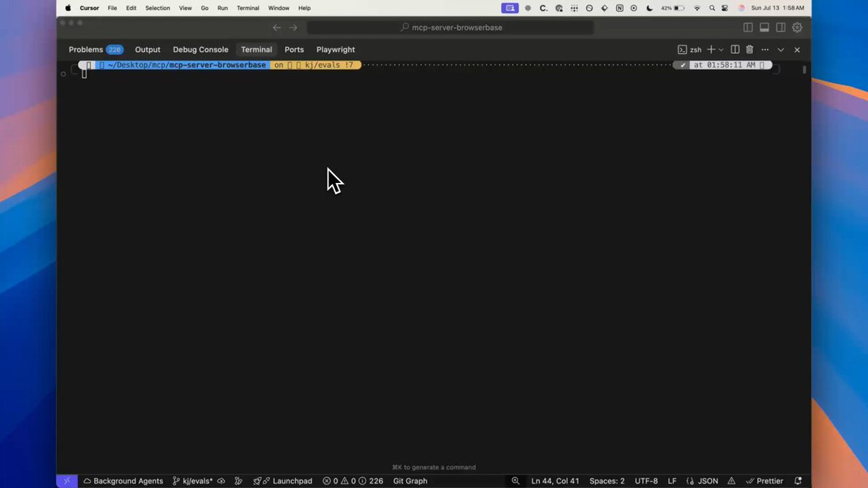
Task: Click the remote window indicator in status bar
Action: 67,481
